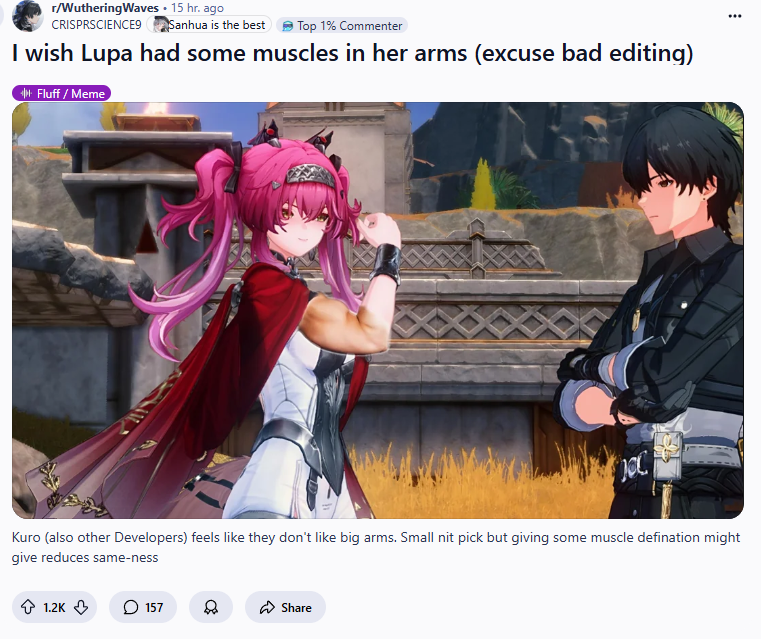
Task: Open the three-dot post options menu
Action: [735, 16]
